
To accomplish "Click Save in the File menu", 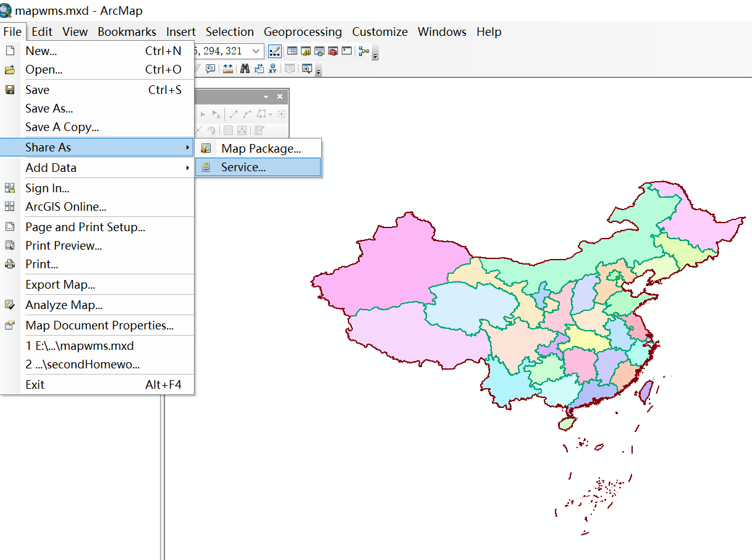I will click(98, 90).
